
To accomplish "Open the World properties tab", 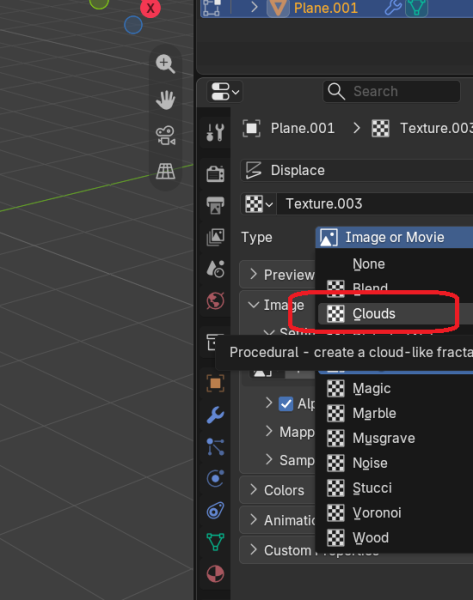I will [215, 301].
